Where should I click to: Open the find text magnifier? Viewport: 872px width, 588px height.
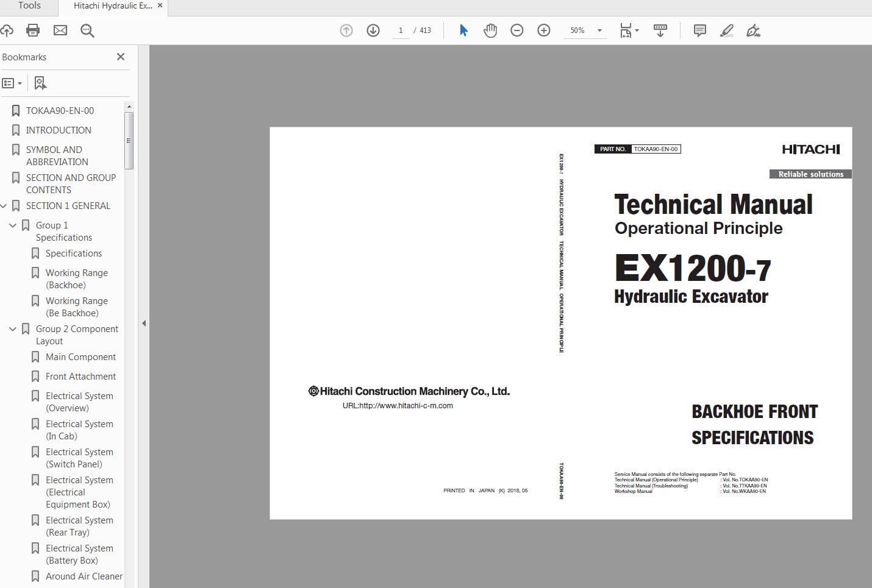tap(87, 30)
